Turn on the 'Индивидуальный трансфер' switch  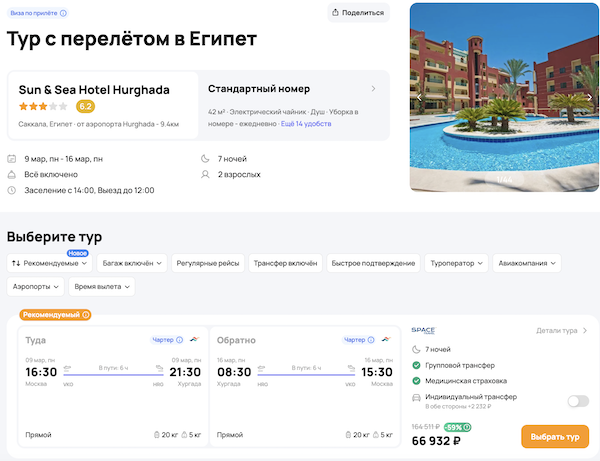pos(577,401)
